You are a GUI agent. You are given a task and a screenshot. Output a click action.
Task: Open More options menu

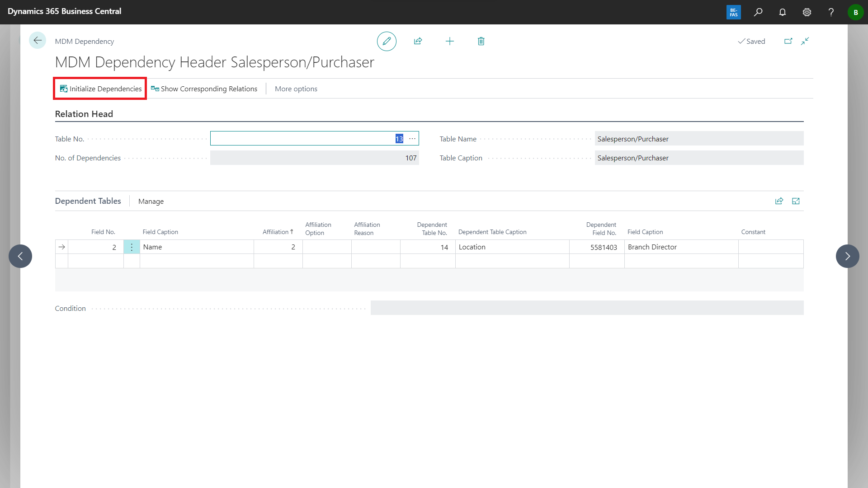[296, 89]
